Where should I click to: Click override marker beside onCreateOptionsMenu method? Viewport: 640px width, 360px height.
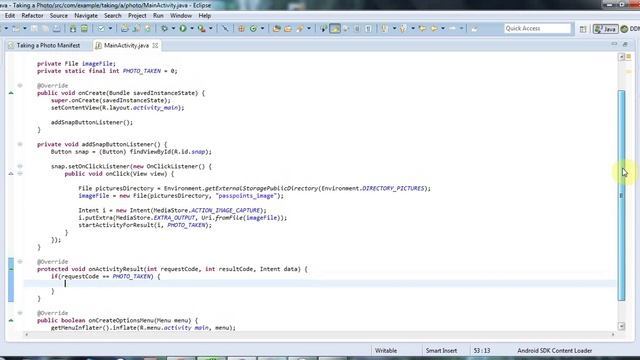[x=11, y=320]
